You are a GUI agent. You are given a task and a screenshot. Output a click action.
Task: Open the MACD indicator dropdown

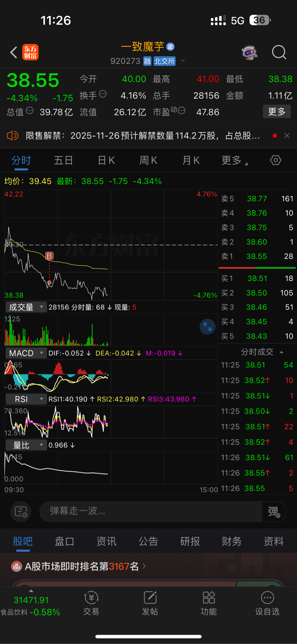pos(26,353)
